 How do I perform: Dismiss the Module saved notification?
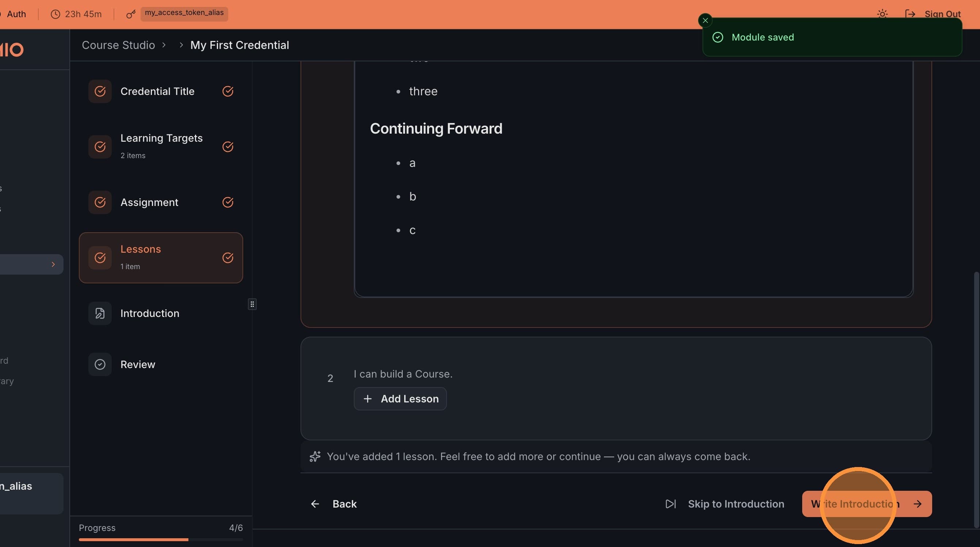pos(705,20)
